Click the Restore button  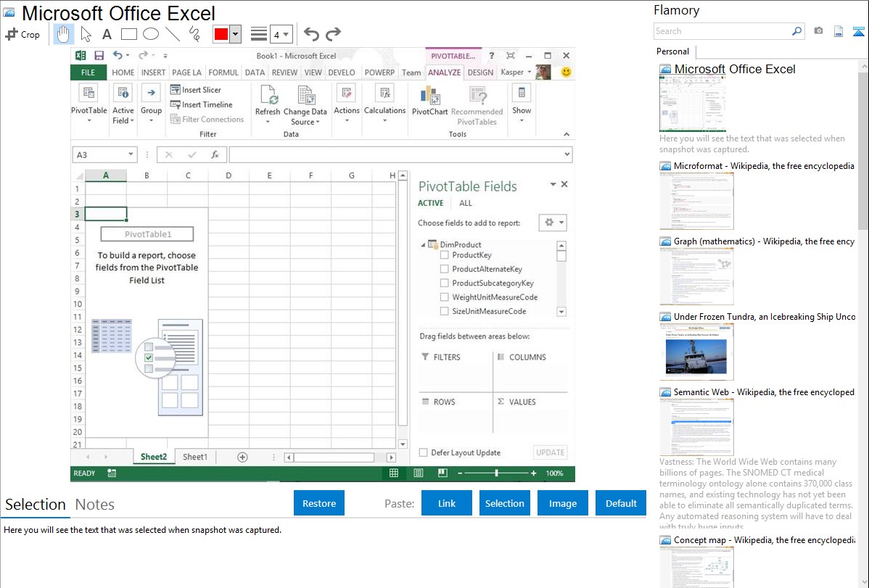319,503
